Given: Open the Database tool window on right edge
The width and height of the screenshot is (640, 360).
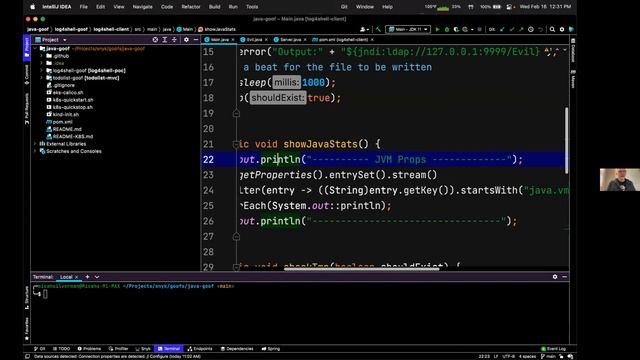Looking at the screenshot, I should click(573, 51).
